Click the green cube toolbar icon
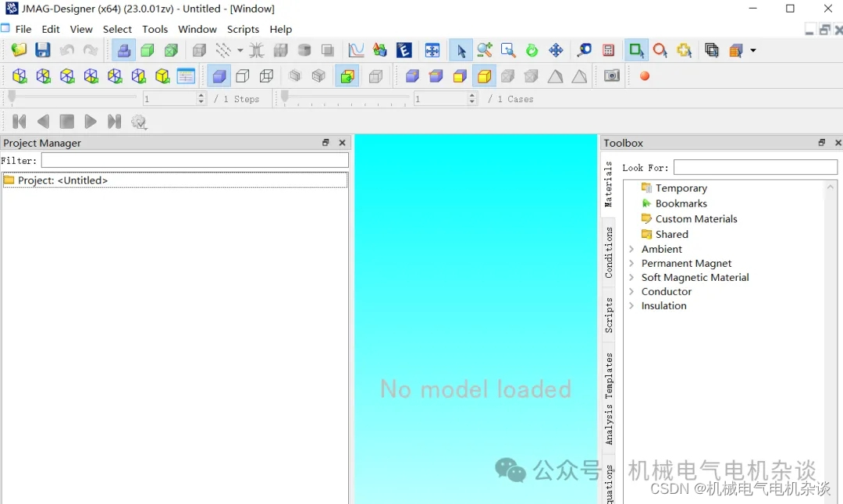The image size is (843, 504). coord(148,51)
